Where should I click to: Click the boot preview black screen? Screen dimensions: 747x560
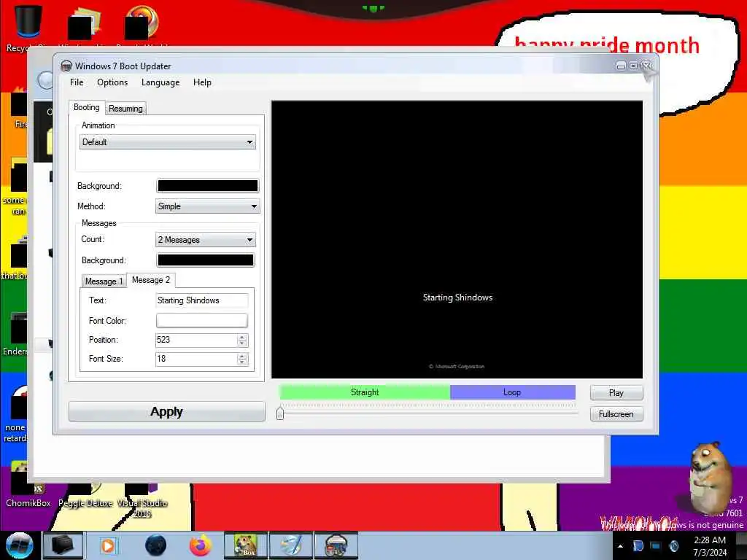[x=457, y=239]
